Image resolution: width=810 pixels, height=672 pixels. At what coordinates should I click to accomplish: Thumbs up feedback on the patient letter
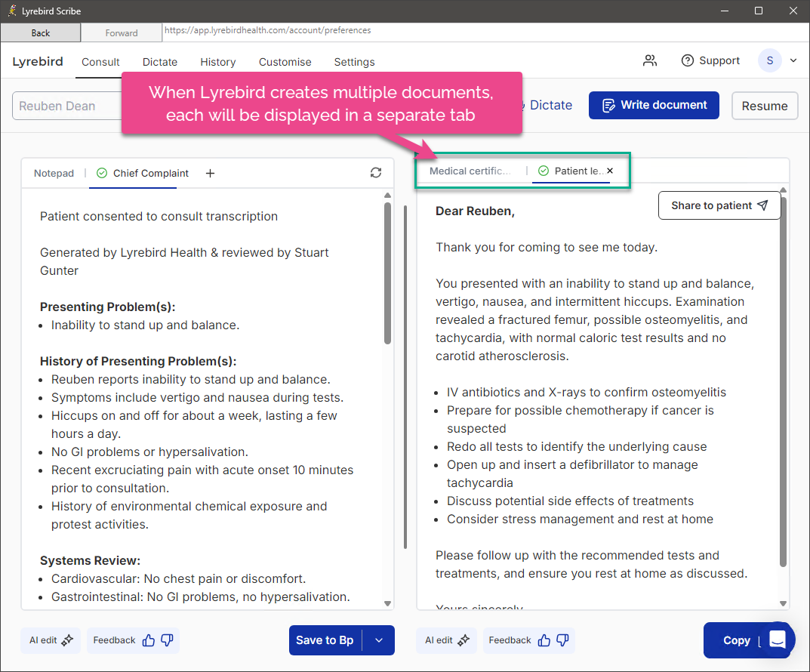544,640
